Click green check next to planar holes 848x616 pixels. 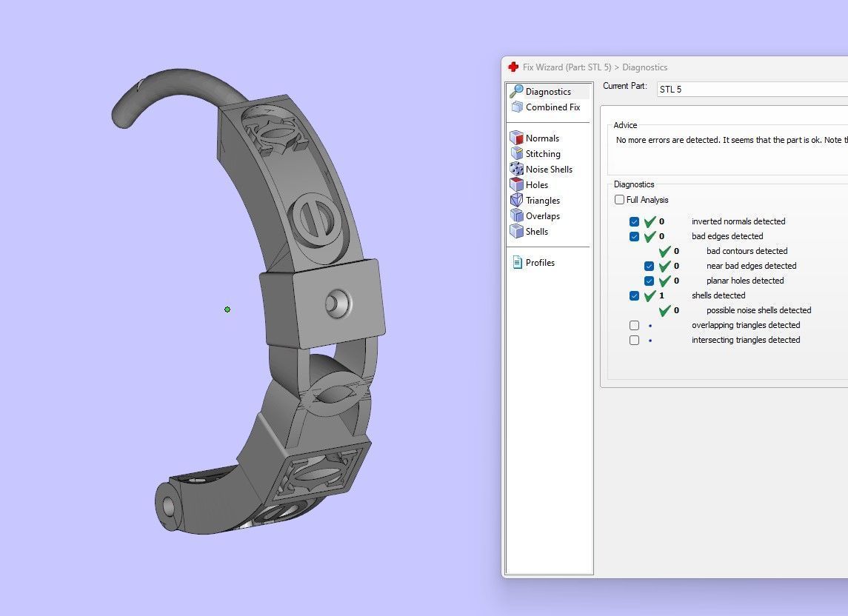(x=664, y=280)
